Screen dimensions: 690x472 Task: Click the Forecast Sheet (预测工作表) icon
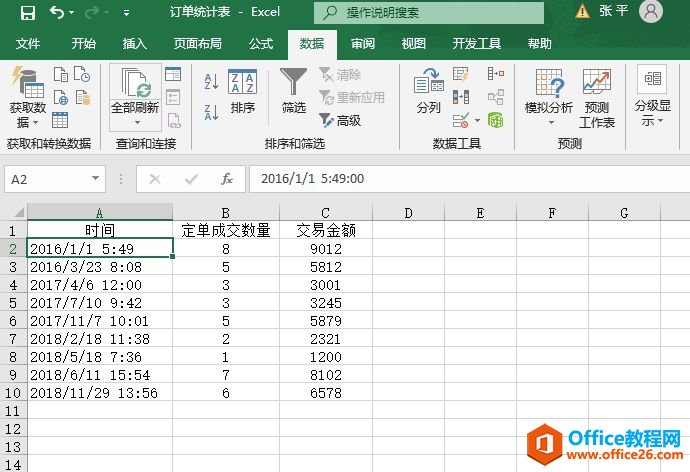coord(597,97)
